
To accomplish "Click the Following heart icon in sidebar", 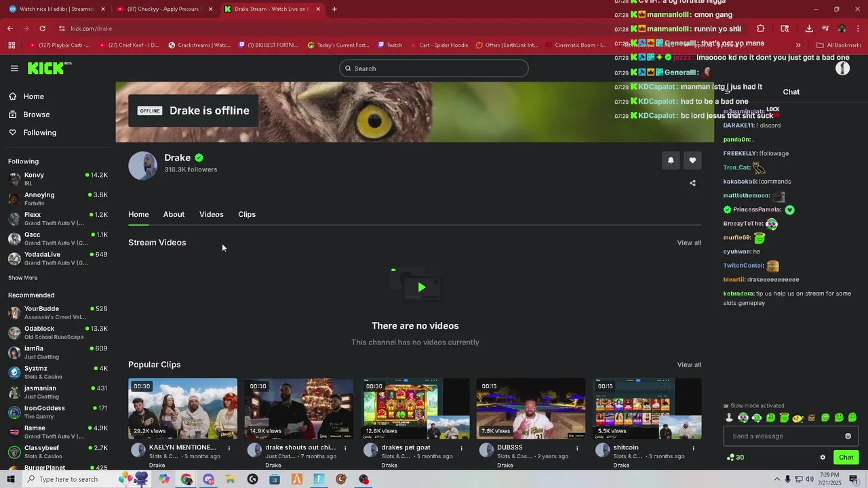I will pyautogui.click(x=13, y=133).
